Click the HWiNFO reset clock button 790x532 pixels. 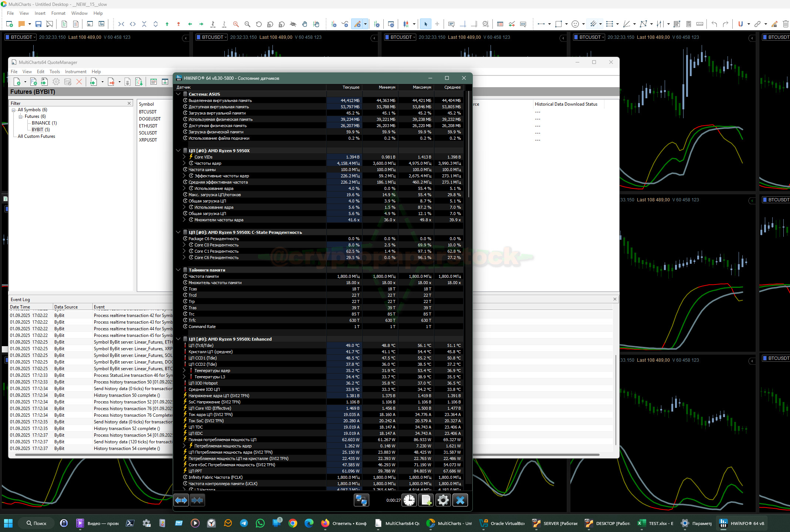tap(409, 500)
